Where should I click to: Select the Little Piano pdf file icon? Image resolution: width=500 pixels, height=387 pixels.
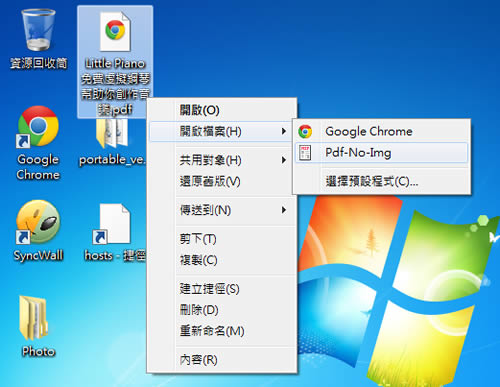tap(115, 32)
